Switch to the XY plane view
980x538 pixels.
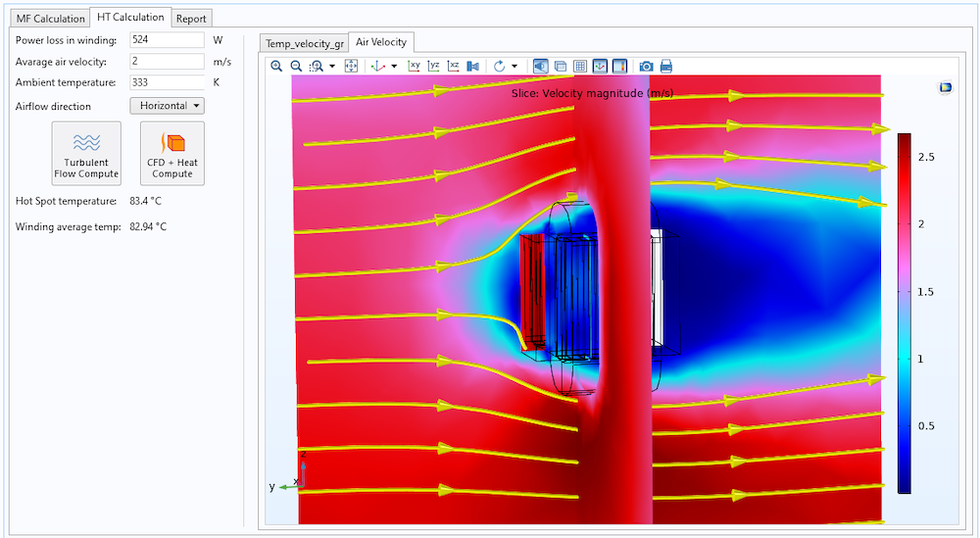pos(414,66)
